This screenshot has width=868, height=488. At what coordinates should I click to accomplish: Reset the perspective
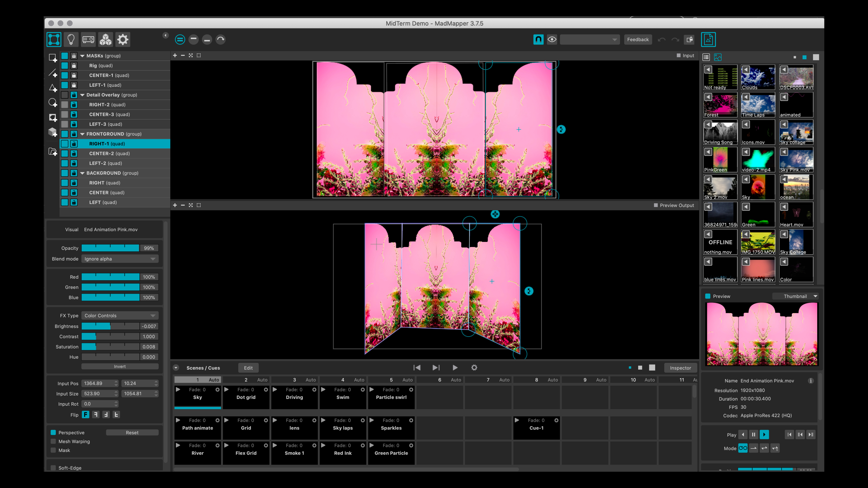(x=132, y=432)
